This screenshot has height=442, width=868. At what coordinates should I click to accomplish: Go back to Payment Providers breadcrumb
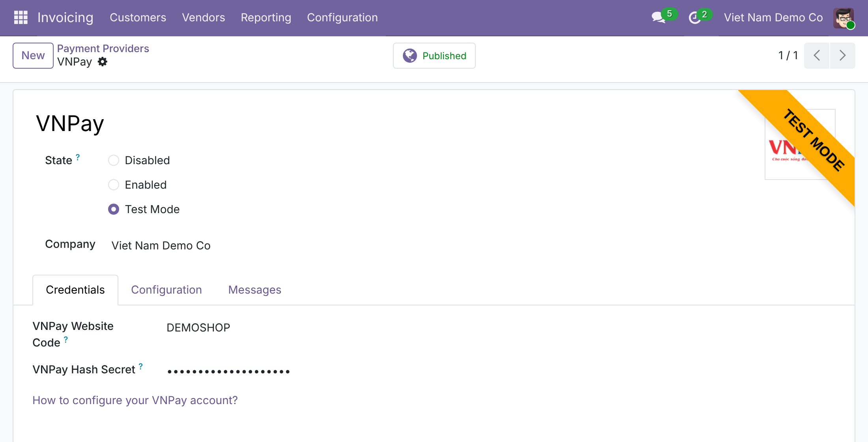pos(103,49)
